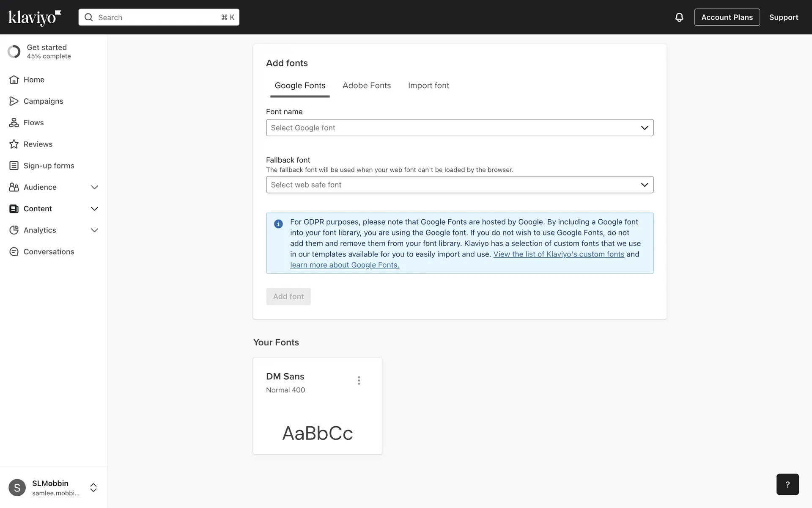812x508 pixels.
Task: Click the Klaviyo logo
Action: (x=35, y=17)
